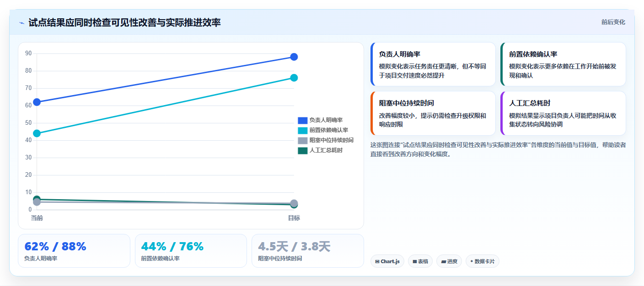Image resolution: width=644 pixels, height=286 pixels.
Task: Toggle the 人工汇总耗时 legend color box
Action: 302,150
